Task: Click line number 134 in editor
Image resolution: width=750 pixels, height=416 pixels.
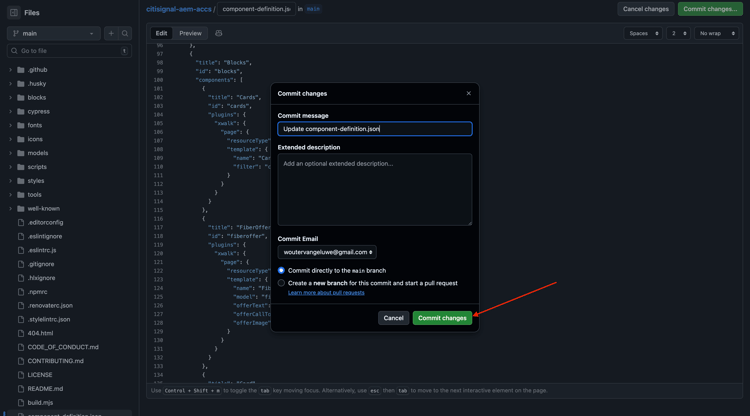Action: tap(158, 375)
